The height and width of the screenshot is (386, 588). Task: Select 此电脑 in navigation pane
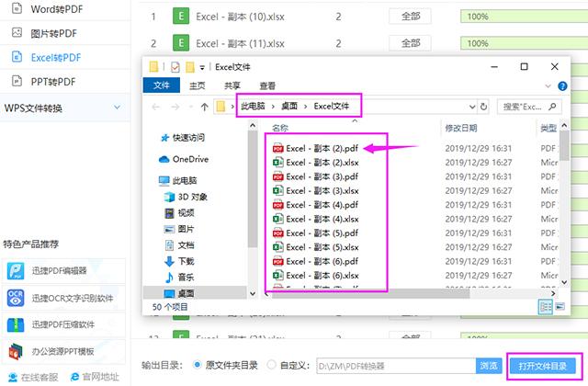178,181
